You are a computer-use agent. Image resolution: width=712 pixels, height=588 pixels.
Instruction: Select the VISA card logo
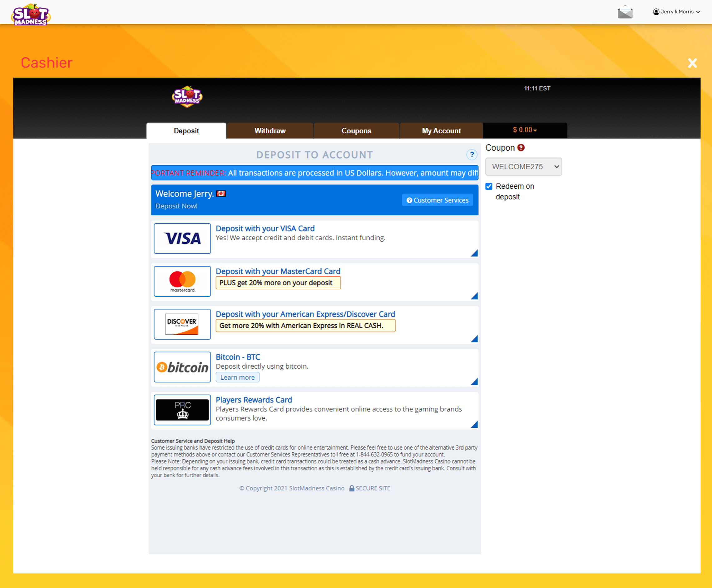coord(182,238)
